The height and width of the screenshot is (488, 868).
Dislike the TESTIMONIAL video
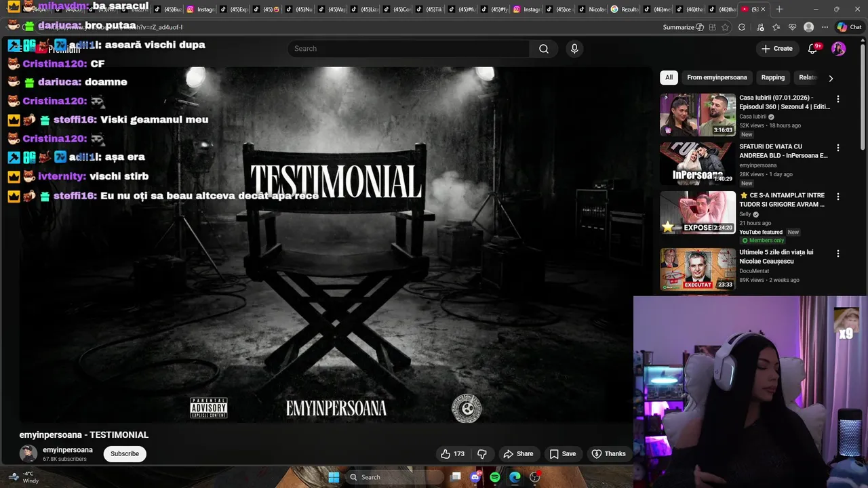[x=482, y=454]
